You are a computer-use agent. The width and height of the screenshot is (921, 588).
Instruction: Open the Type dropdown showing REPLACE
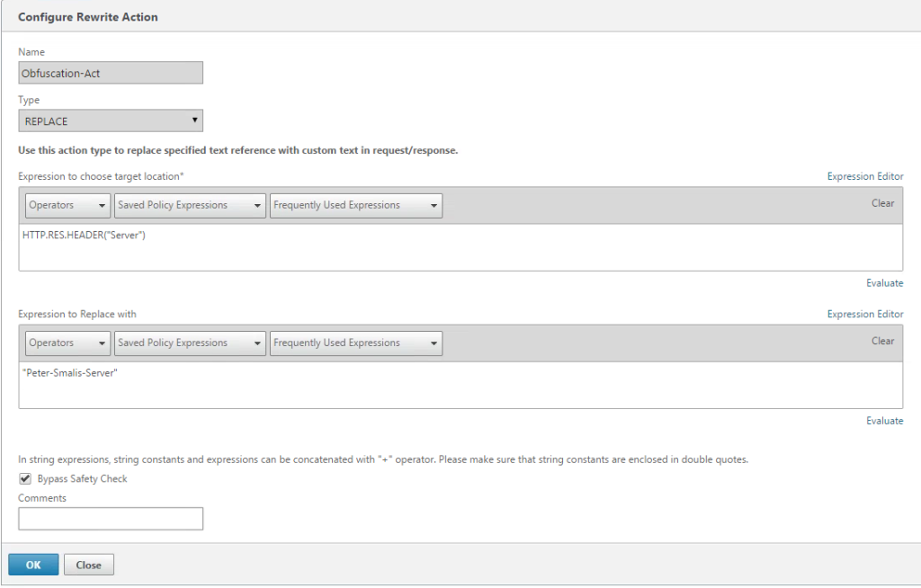(111, 120)
